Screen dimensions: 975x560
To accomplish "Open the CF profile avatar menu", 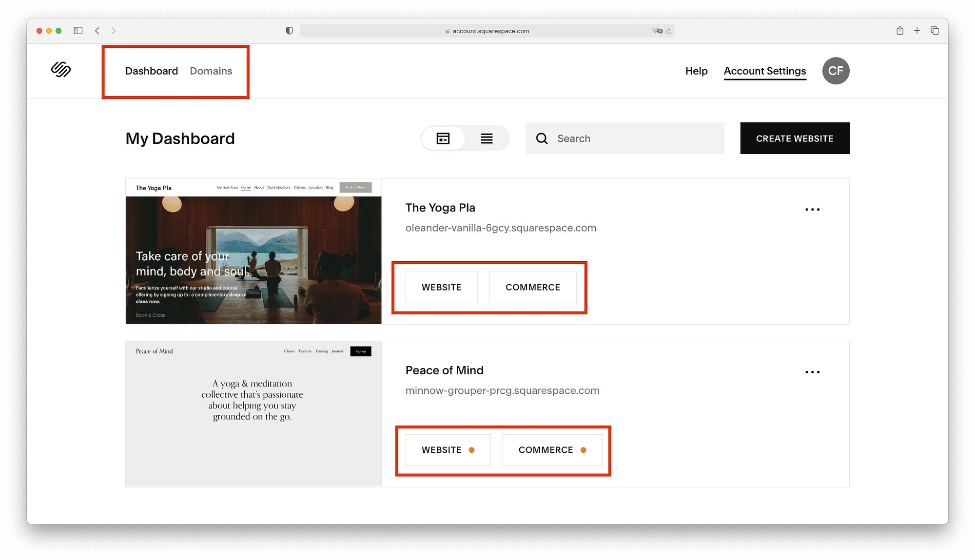I will pyautogui.click(x=836, y=71).
